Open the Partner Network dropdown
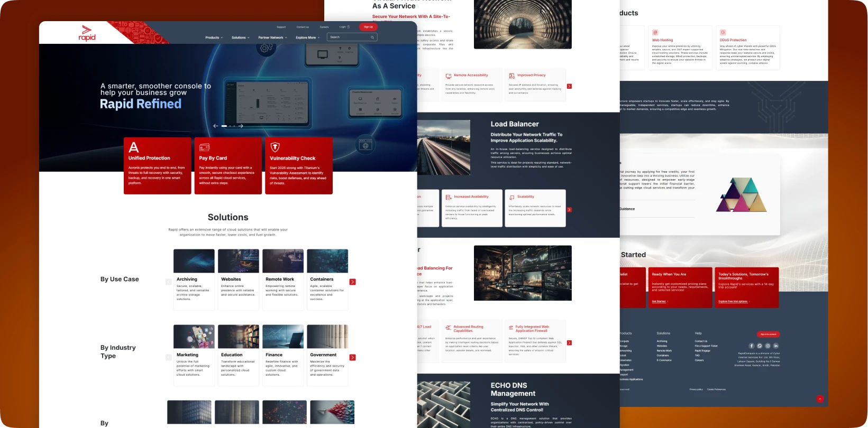This screenshot has height=428, width=868. pyautogui.click(x=273, y=38)
